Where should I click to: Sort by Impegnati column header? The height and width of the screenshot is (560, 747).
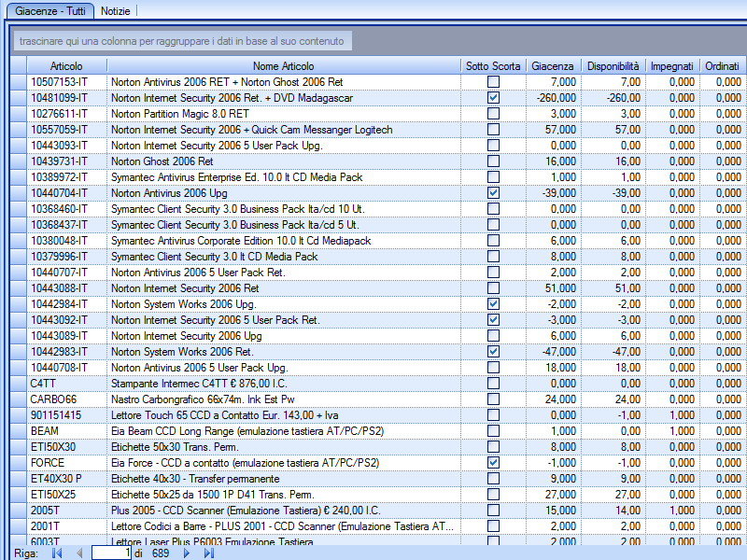tap(672, 65)
